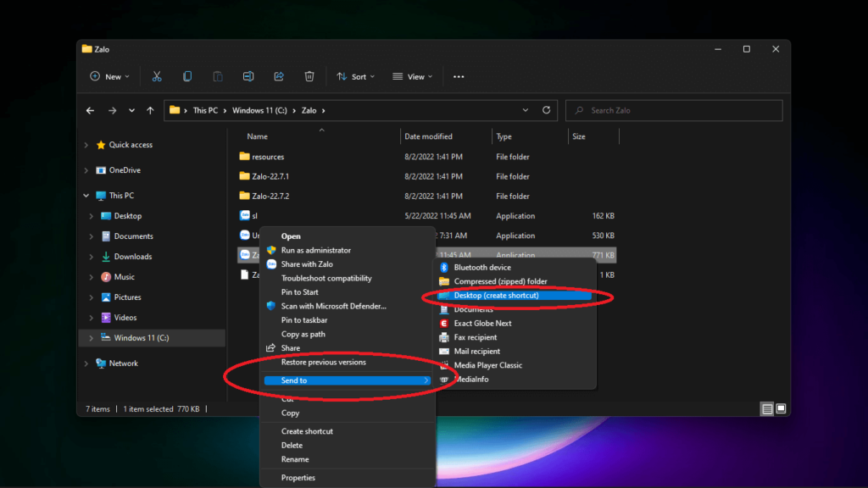This screenshot has width=868, height=488.
Task: Choose Run as administrator from context menu
Action: (x=315, y=251)
